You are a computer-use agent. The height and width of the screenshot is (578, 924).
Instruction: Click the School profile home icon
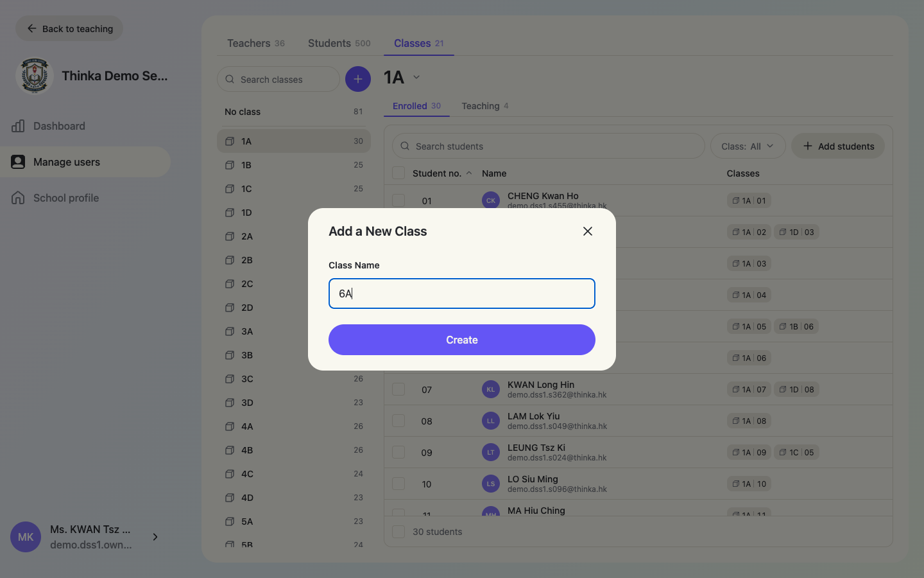(18, 198)
